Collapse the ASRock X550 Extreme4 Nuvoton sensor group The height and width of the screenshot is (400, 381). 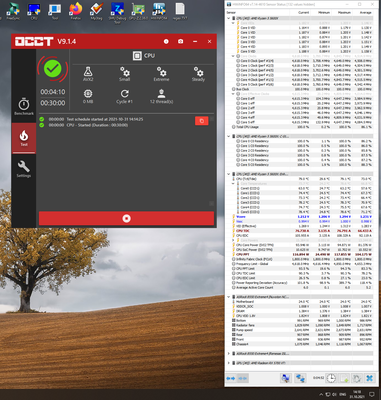[x=228, y=297]
